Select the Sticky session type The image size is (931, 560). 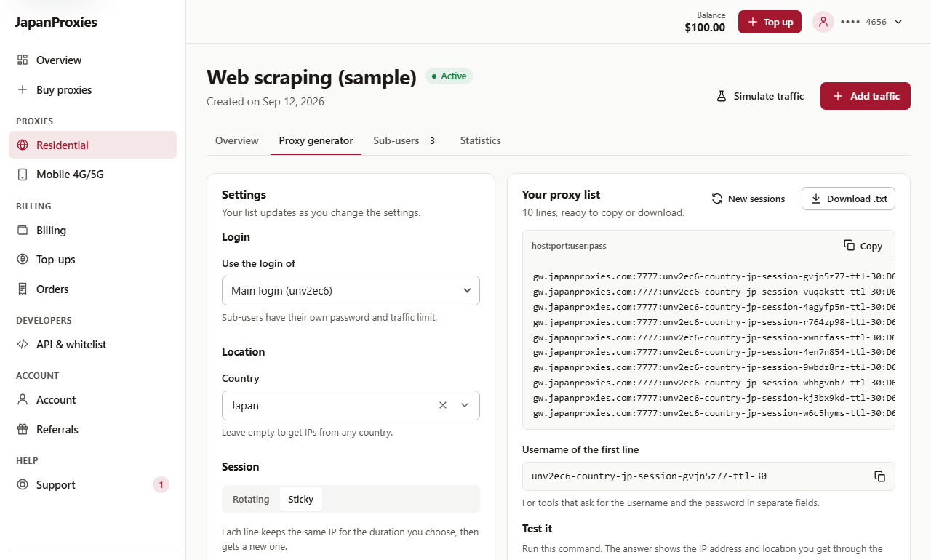pyautogui.click(x=301, y=499)
